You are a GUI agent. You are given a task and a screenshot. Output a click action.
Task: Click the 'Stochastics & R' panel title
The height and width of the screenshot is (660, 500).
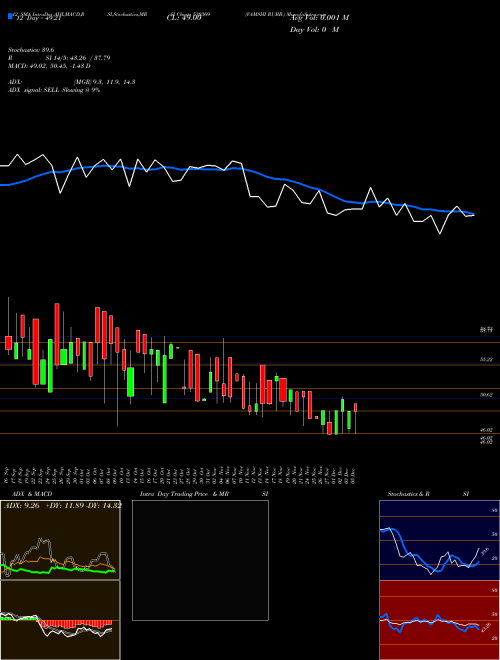[x=408, y=494]
